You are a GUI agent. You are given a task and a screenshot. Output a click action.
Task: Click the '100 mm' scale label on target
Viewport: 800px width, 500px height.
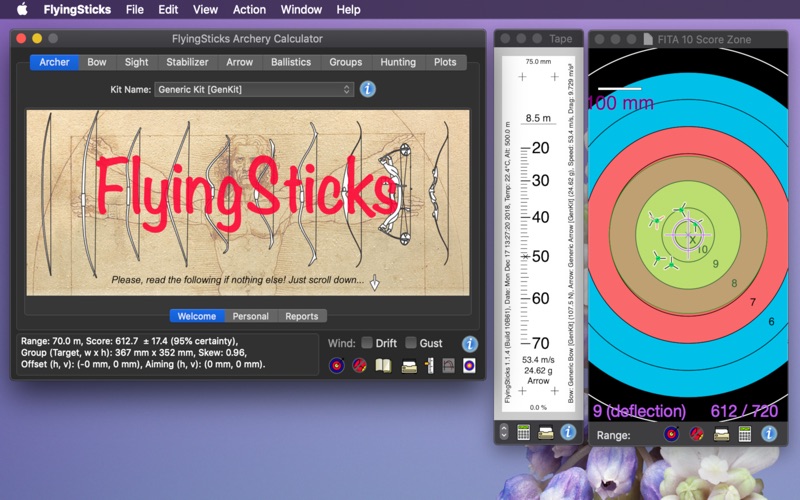click(621, 103)
